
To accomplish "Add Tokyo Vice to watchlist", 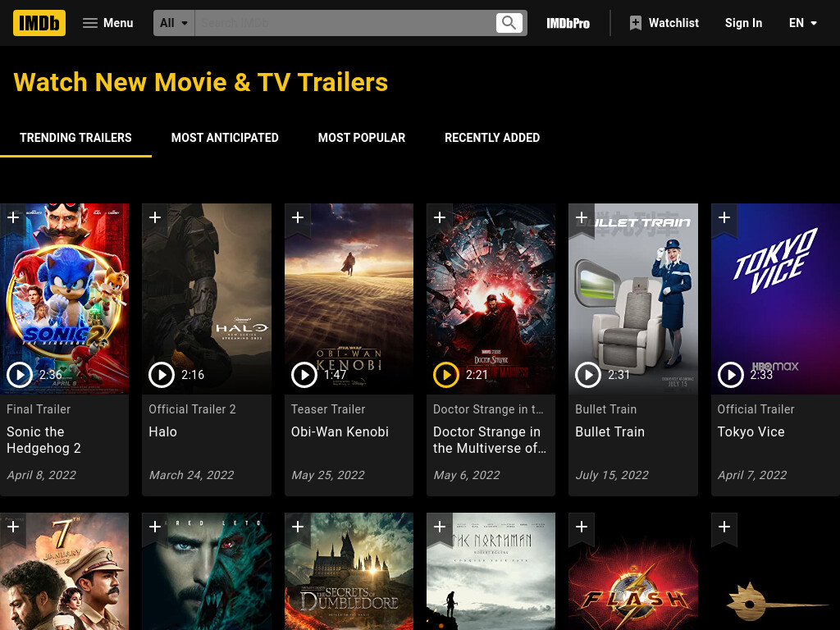I will [724, 218].
